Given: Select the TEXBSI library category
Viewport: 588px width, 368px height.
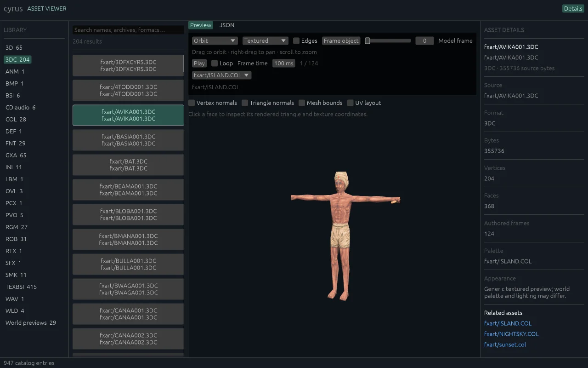Looking at the screenshot, I should pos(21,287).
